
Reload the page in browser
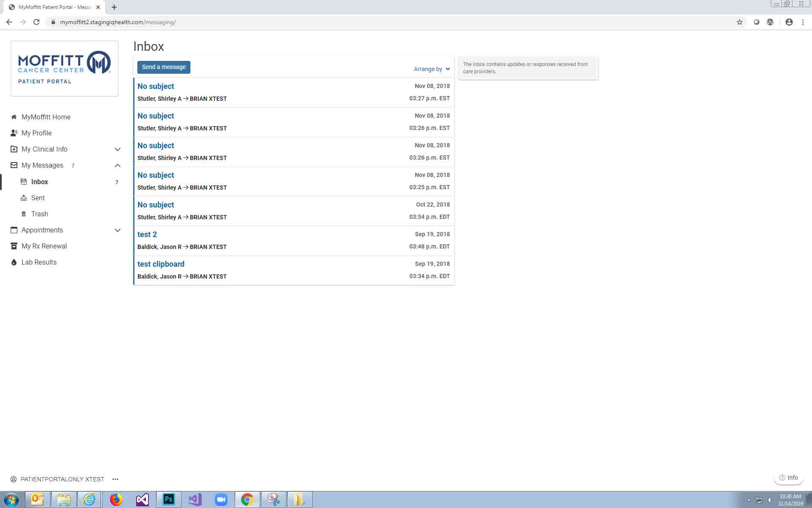[x=36, y=22]
